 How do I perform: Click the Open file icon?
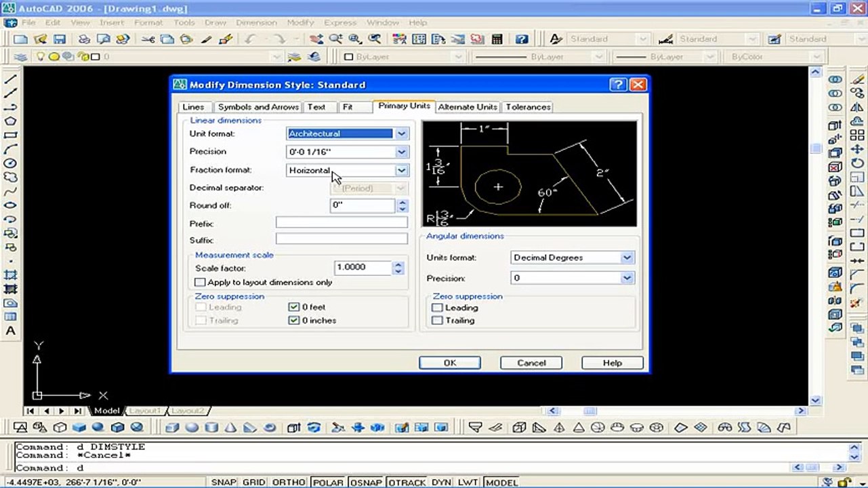point(40,39)
